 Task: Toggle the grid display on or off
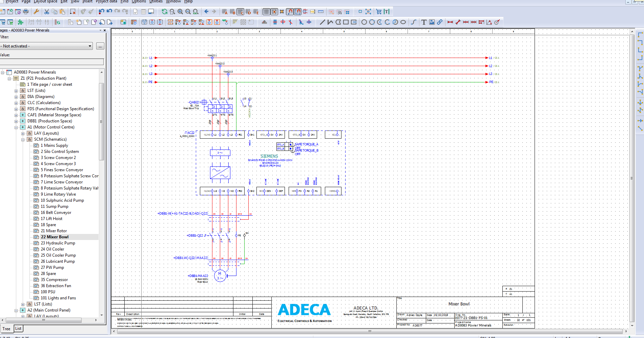click(267, 11)
